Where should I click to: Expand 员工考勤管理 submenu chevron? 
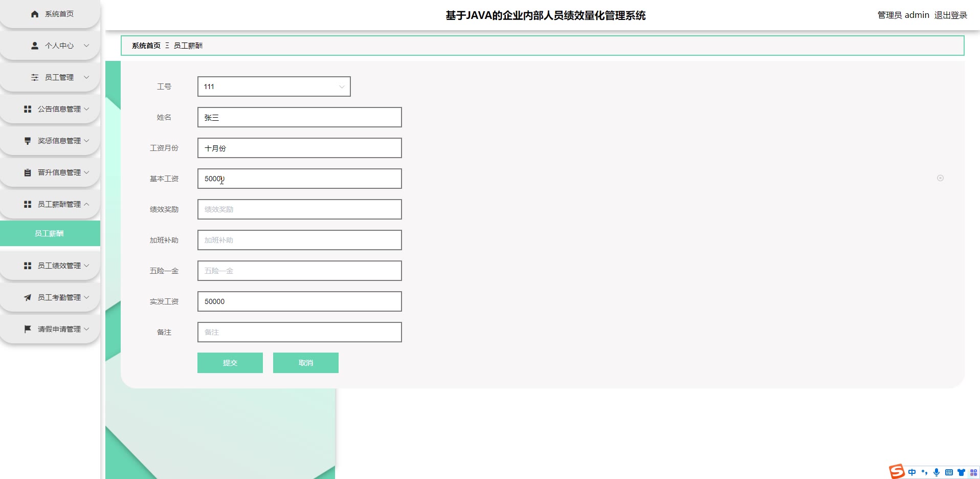coord(86,297)
